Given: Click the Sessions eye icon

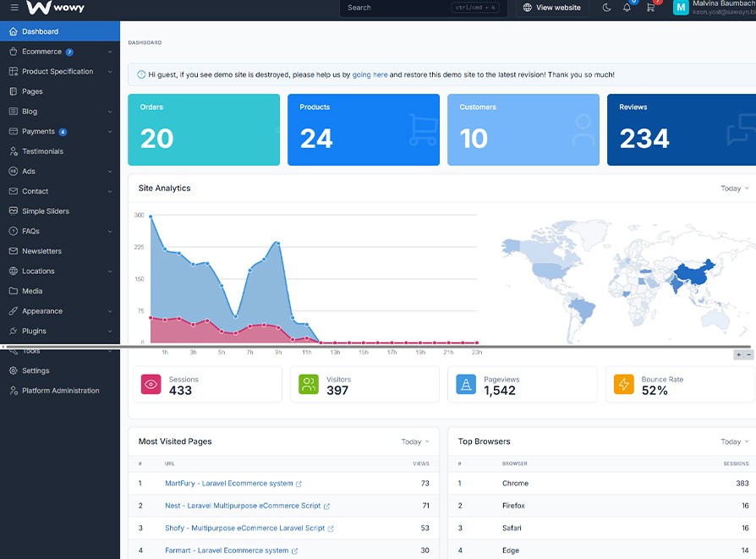Looking at the screenshot, I should [151, 385].
